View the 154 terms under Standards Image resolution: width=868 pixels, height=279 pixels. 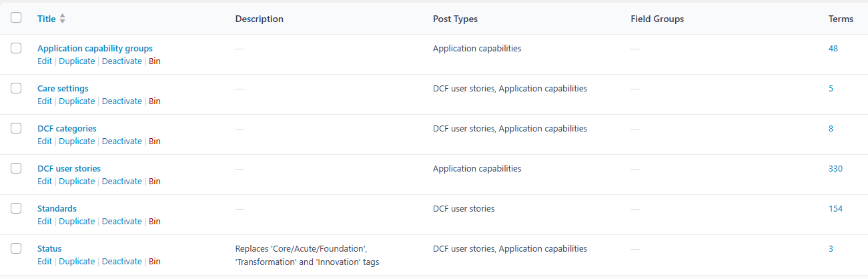[x=835, y=209]
